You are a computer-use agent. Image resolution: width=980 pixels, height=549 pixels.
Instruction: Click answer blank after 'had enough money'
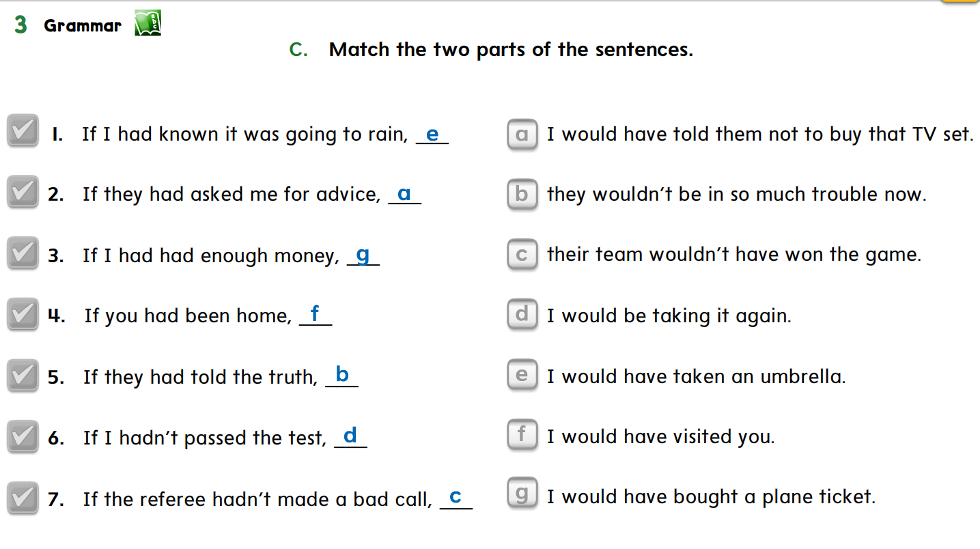(363, 256)
